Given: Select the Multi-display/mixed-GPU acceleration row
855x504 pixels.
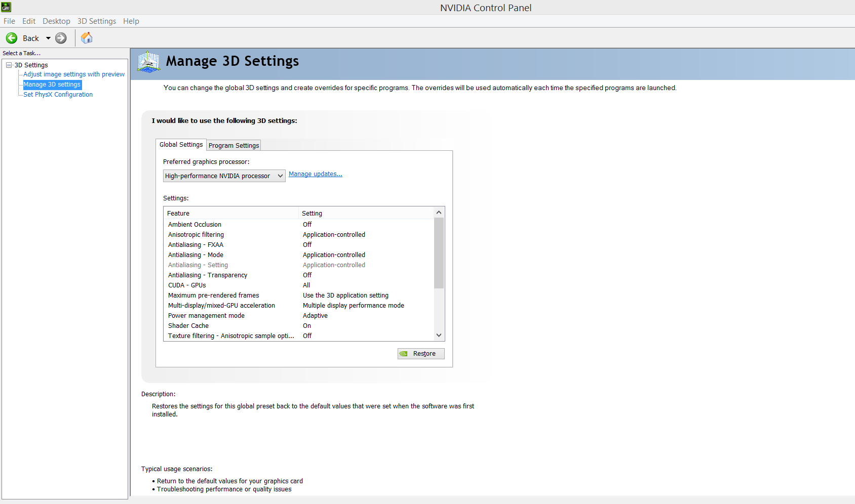Looking at the screenshot, I should pyautogui.click(x=299, y=306).
